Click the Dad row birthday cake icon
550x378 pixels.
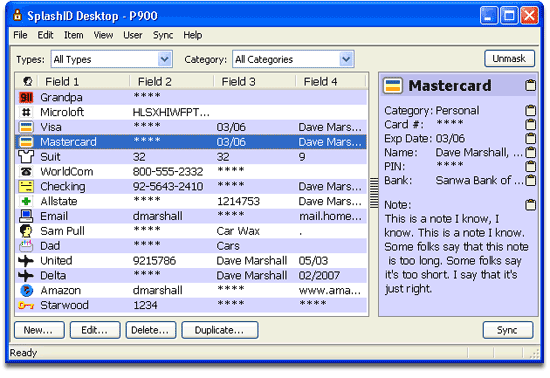tap(26, 246)
